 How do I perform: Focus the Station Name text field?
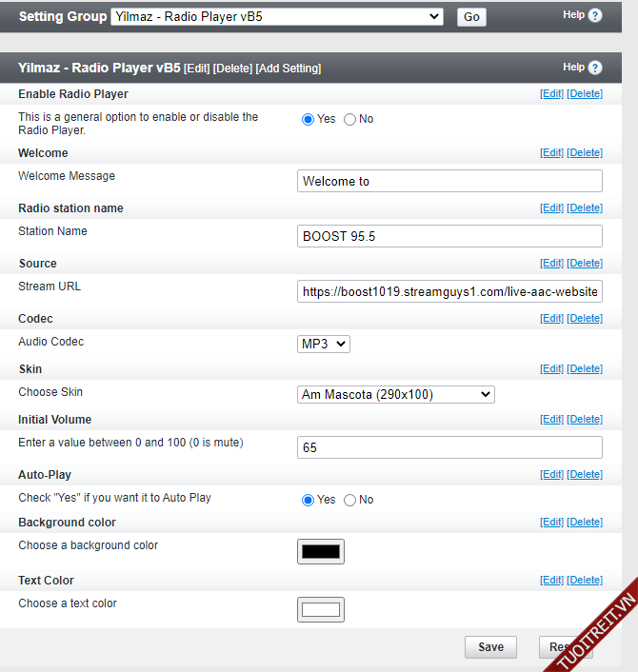pyautogui.click(x=449, y=236)
